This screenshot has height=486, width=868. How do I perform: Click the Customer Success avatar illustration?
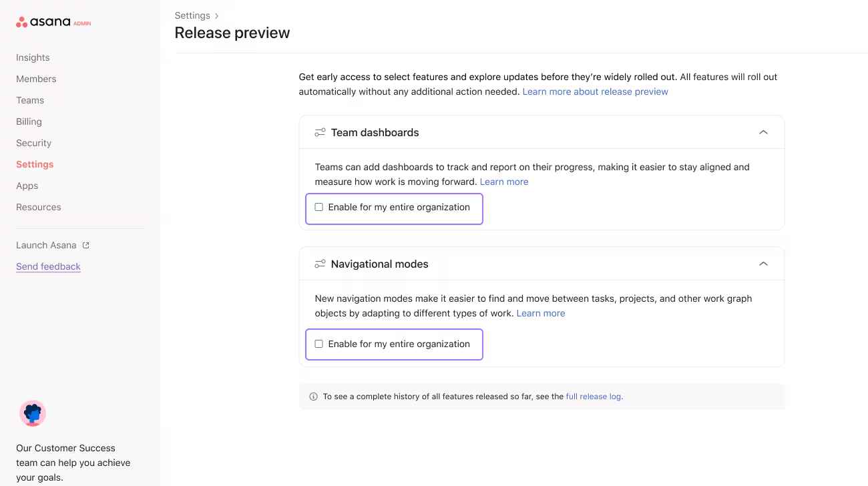tap(33, 413)
